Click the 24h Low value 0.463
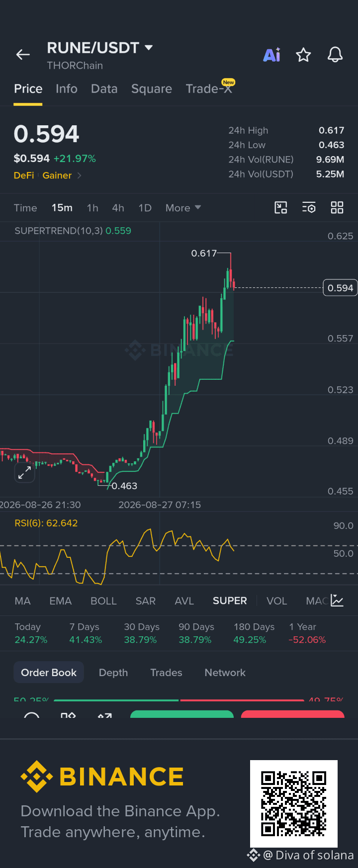Image resolution: width=358 pixels, height=868 pixels. 331,145
